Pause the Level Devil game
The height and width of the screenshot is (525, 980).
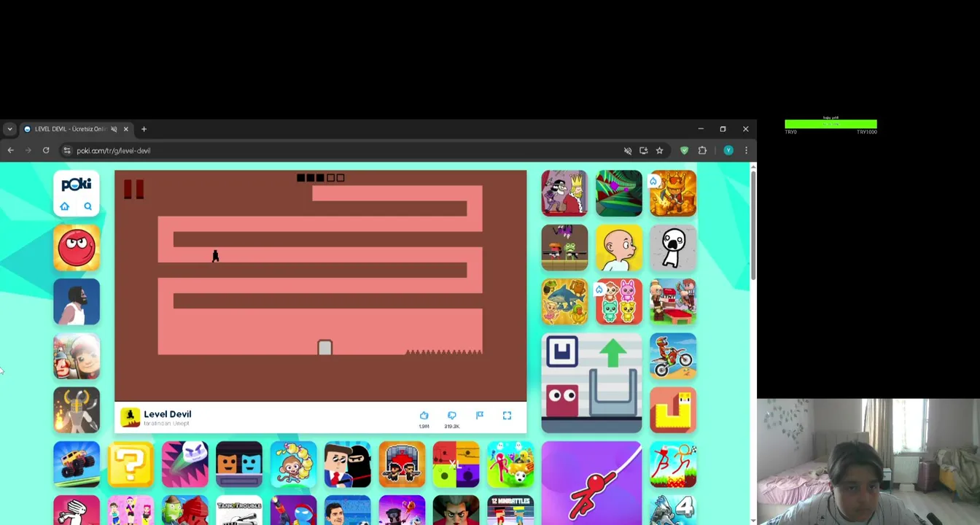point(133,190)
